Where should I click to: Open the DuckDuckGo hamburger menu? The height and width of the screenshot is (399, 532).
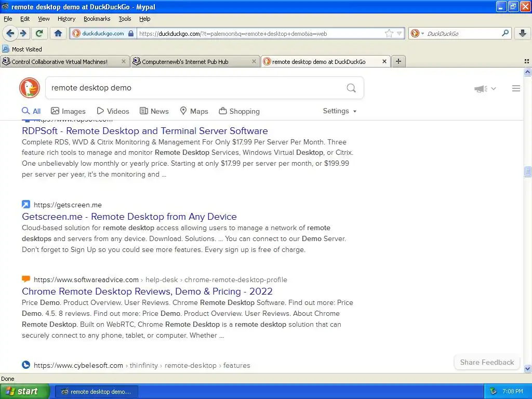516,88
